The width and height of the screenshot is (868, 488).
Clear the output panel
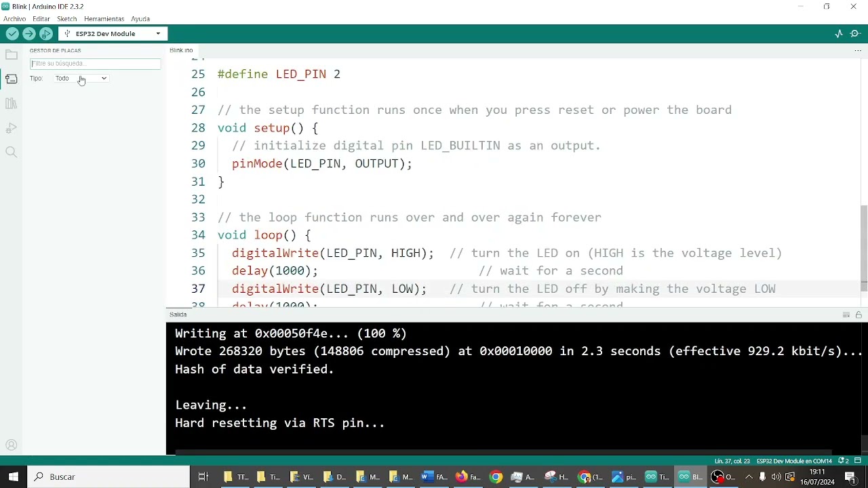(846, 314)
